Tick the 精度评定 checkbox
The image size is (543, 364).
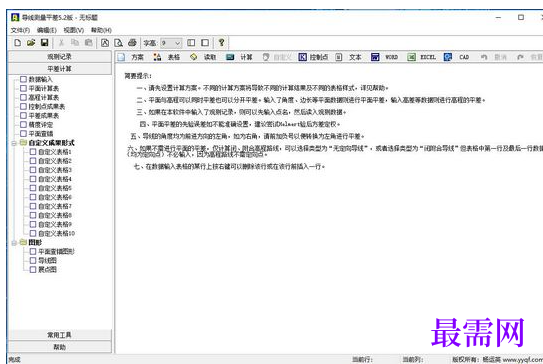[x=24, y=124]
